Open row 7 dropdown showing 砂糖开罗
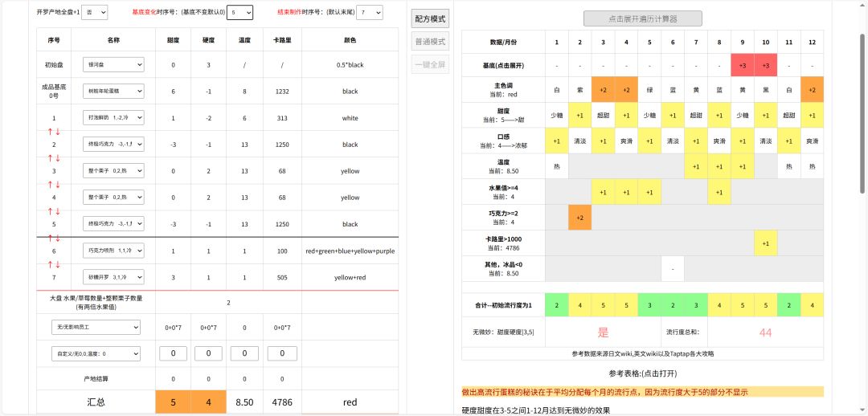The height and width of the screenshot is (416, 868). (x=113, y=277)
